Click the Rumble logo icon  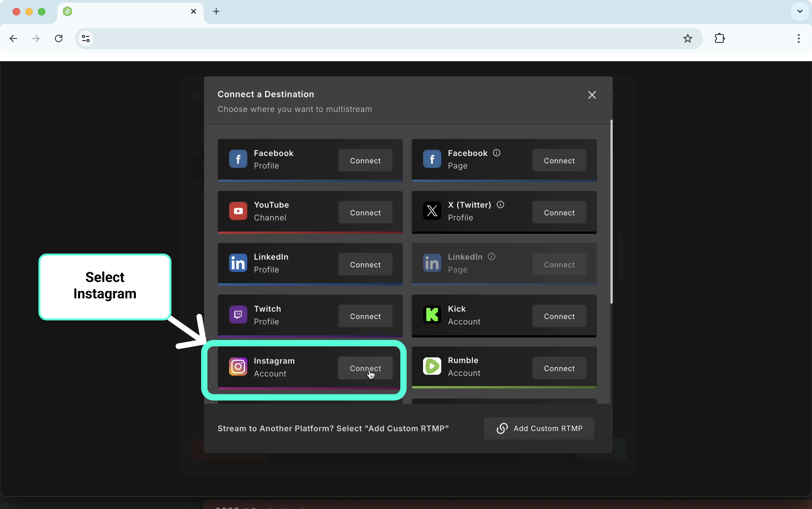pyautogui.click(x=432, y=366)
